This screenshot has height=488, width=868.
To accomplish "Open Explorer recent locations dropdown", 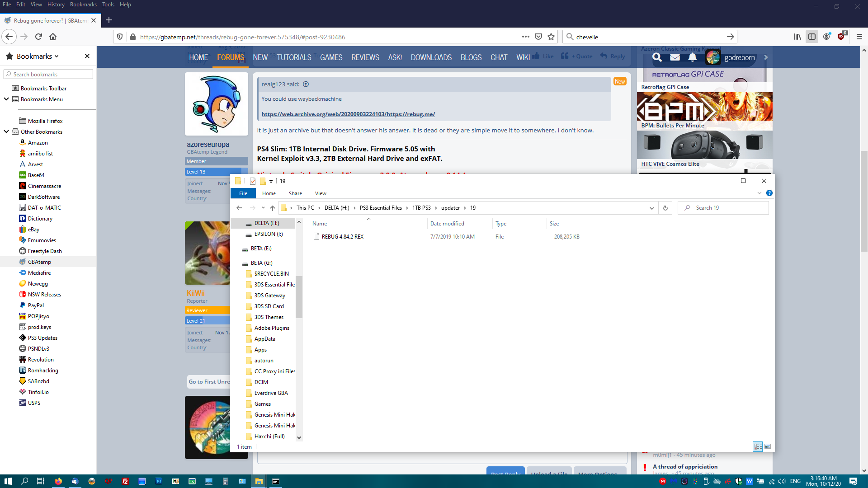I will point(263,208).
